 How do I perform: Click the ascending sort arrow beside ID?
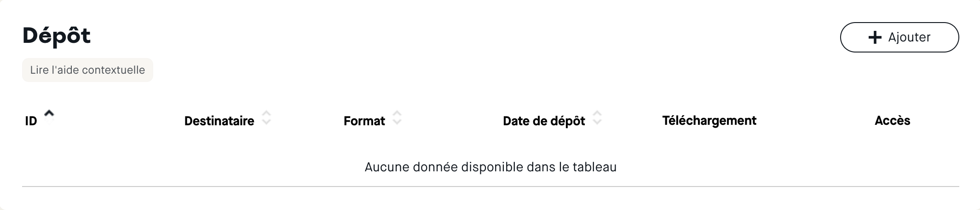(49, 113)
